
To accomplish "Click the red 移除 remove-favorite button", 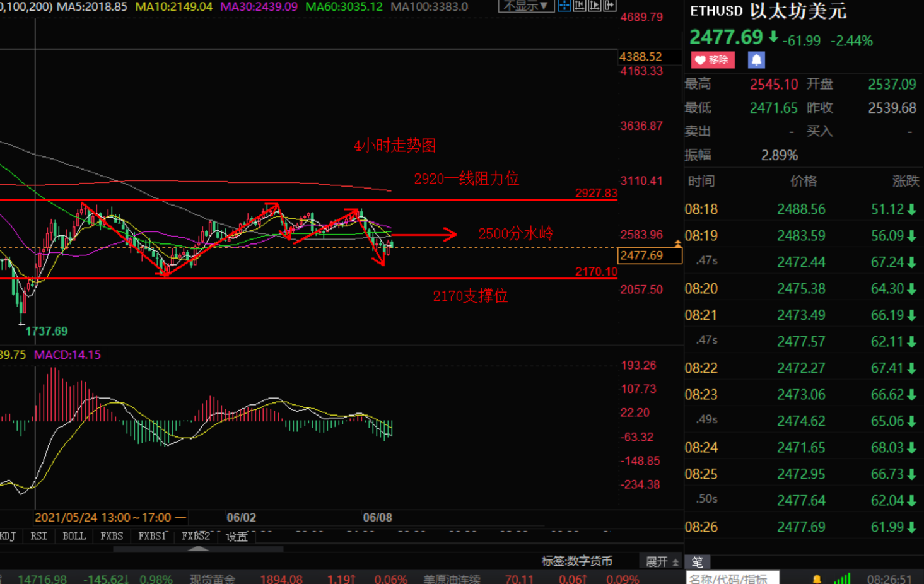I will click(713, 60).
